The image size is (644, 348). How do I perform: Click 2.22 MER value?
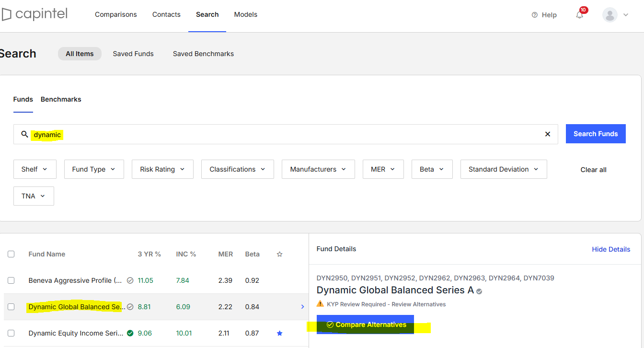pyautogui.click(x=225, y=307)
